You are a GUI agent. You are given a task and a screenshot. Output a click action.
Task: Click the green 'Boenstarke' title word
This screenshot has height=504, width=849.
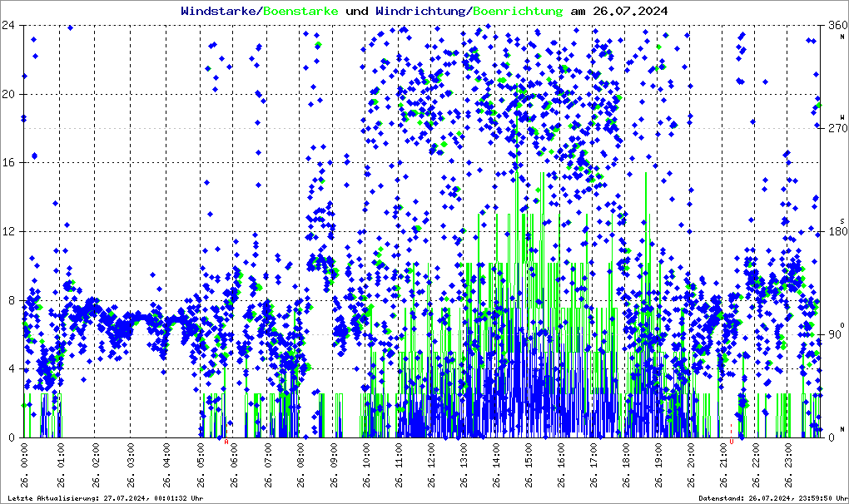301,11
